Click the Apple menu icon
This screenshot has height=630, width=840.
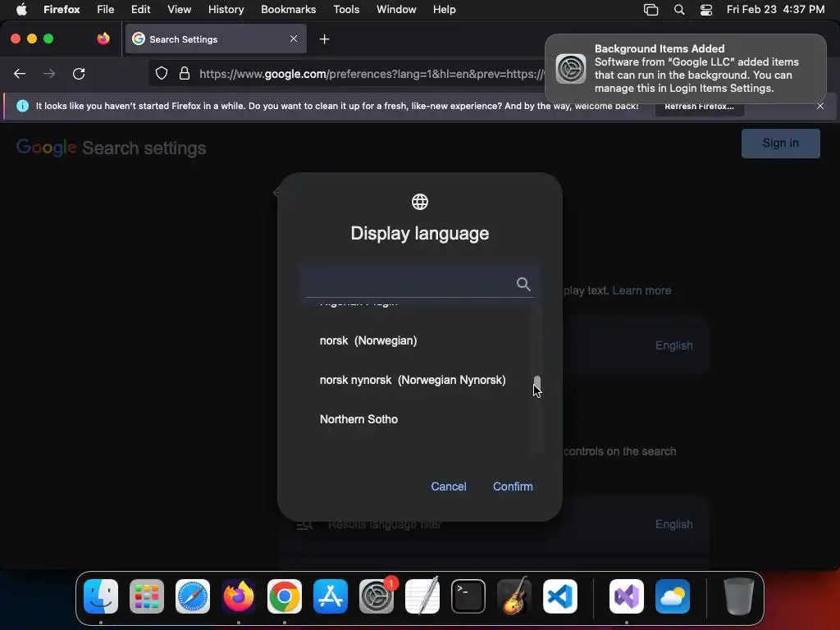click(x=21, y=9)
